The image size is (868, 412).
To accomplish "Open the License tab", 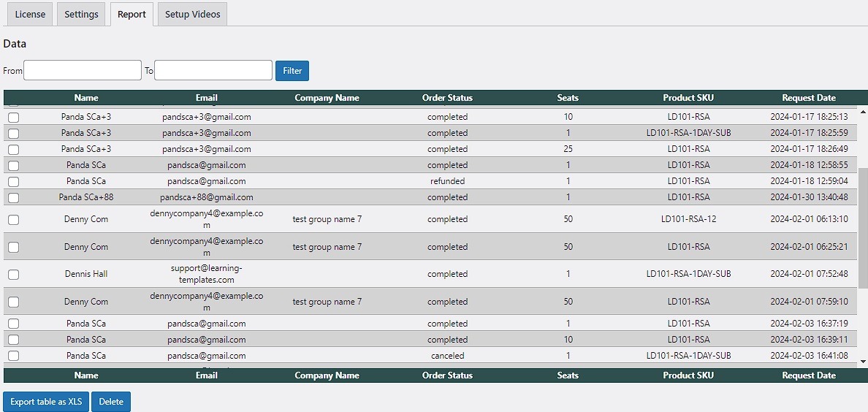I will coord(30,15).
